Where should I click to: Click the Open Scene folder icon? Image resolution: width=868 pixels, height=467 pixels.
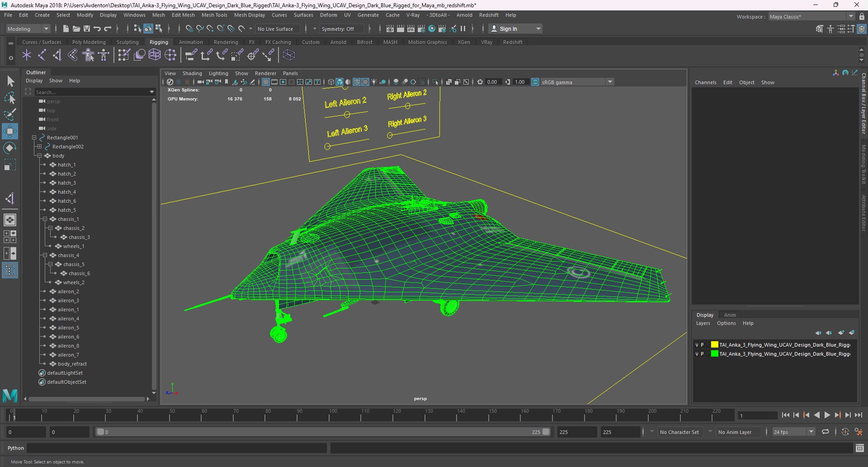pyautogui.click(x=76, y=29)
